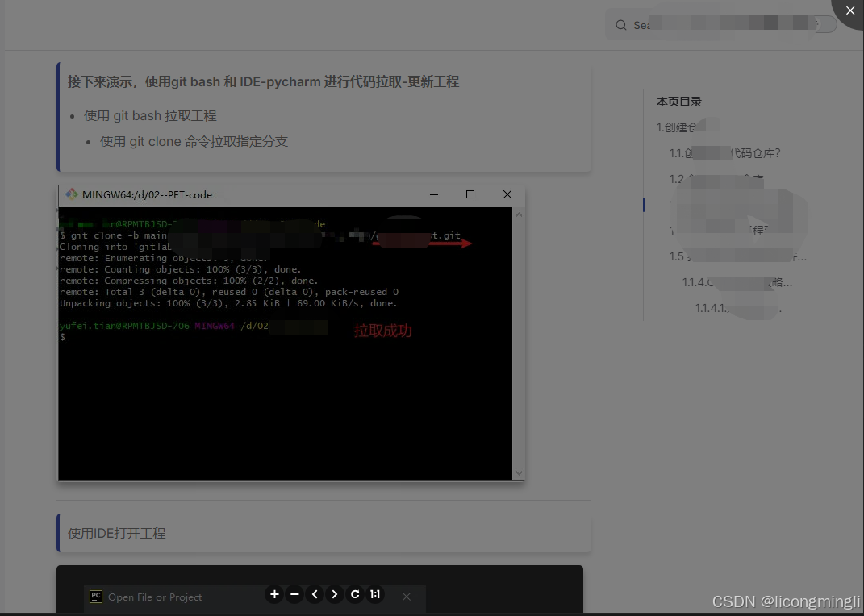Click the MINGW64:/d/02--PET-code window title
This screenshot has height=616, width=864.
point(147,194)
